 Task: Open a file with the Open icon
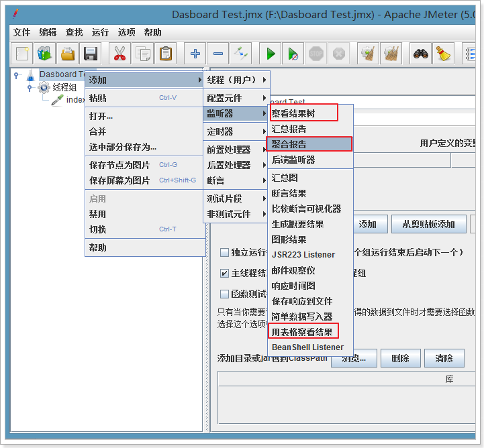67,53
